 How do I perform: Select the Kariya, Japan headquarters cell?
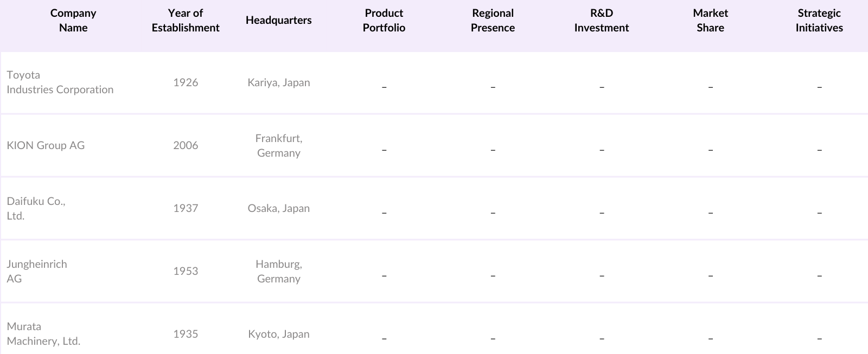point(279,82)
